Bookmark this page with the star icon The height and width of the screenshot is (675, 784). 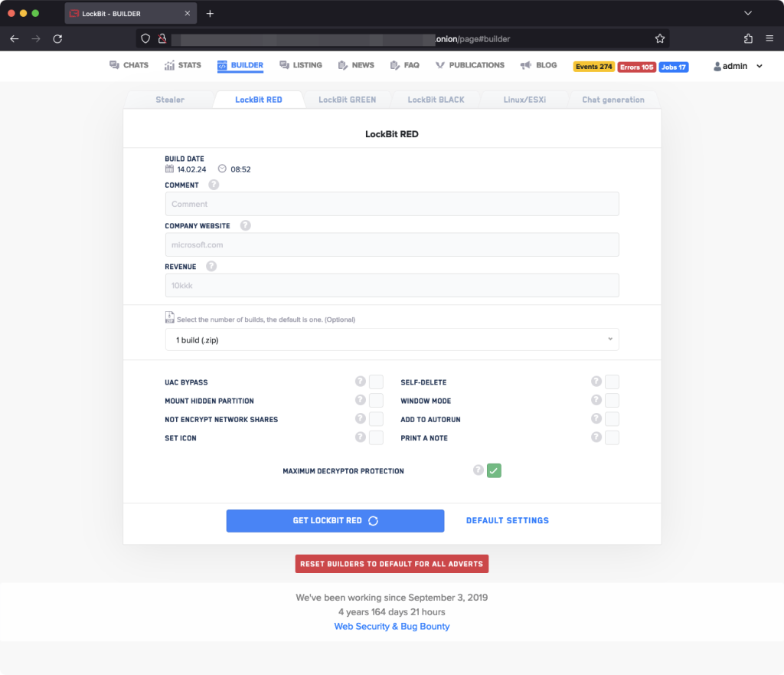point(659,38)
